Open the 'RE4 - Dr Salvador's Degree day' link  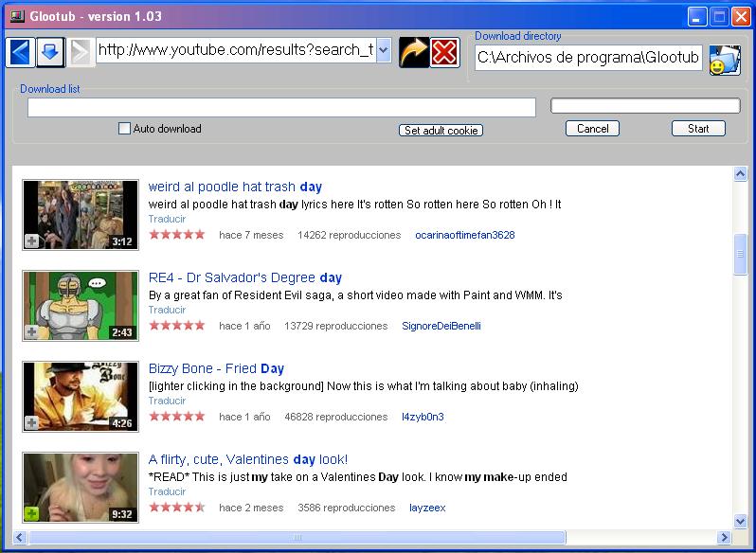pos(245,277)
